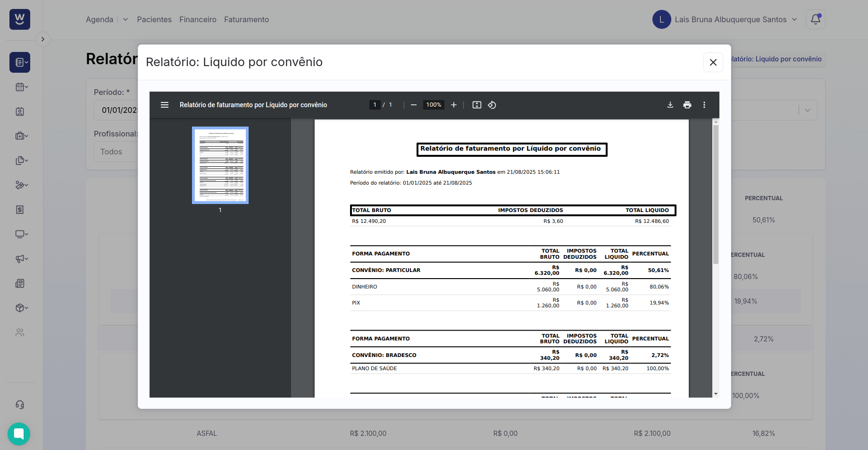Click the PDF vertical scrollbar

(716, 194)
